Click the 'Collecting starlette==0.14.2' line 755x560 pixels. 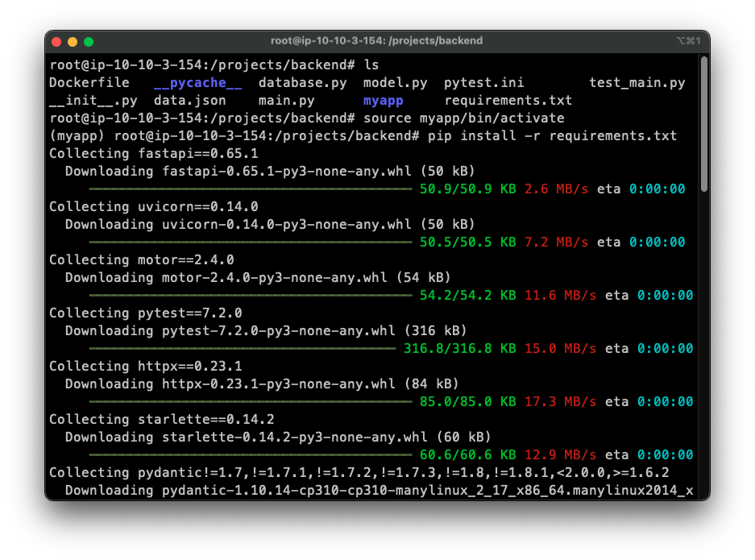click(x=161, y=420)
